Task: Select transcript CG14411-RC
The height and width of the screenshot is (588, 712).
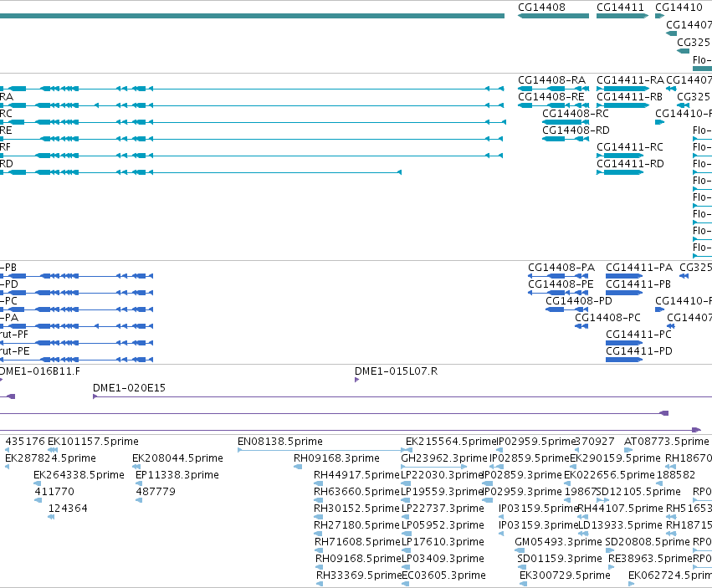Action: (x=619, y=156)
